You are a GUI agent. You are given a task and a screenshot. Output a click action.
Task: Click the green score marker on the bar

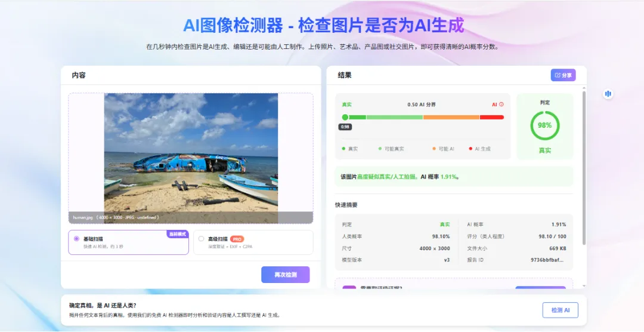tap(345, 117)
